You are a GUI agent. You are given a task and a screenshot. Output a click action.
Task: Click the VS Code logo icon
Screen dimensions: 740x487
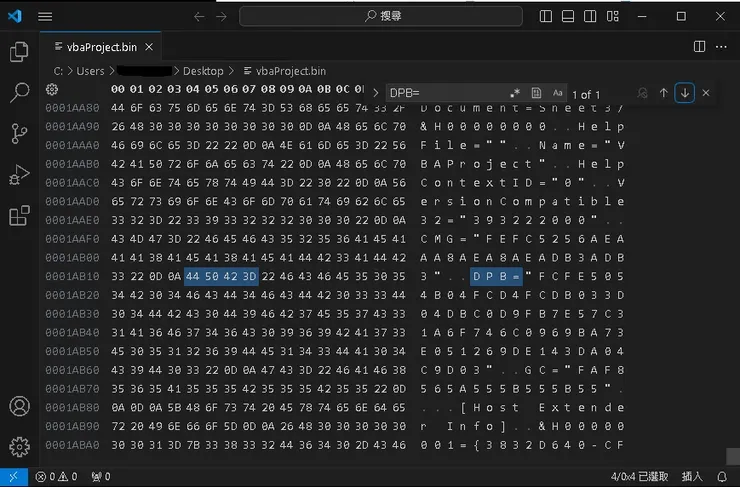[x=15, y=16]
